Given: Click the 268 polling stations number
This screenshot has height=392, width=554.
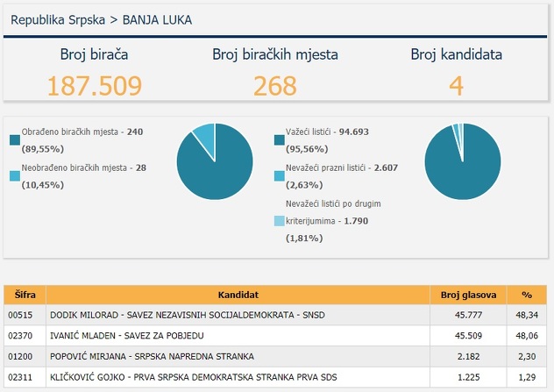Looking at the screenshot, I should (275, 86).
